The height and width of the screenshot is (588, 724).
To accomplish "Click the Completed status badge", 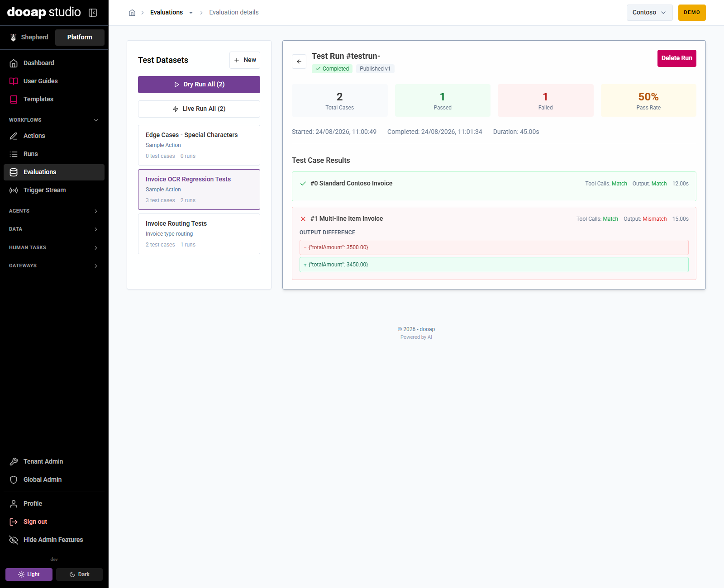I will [x=332, y=69].
